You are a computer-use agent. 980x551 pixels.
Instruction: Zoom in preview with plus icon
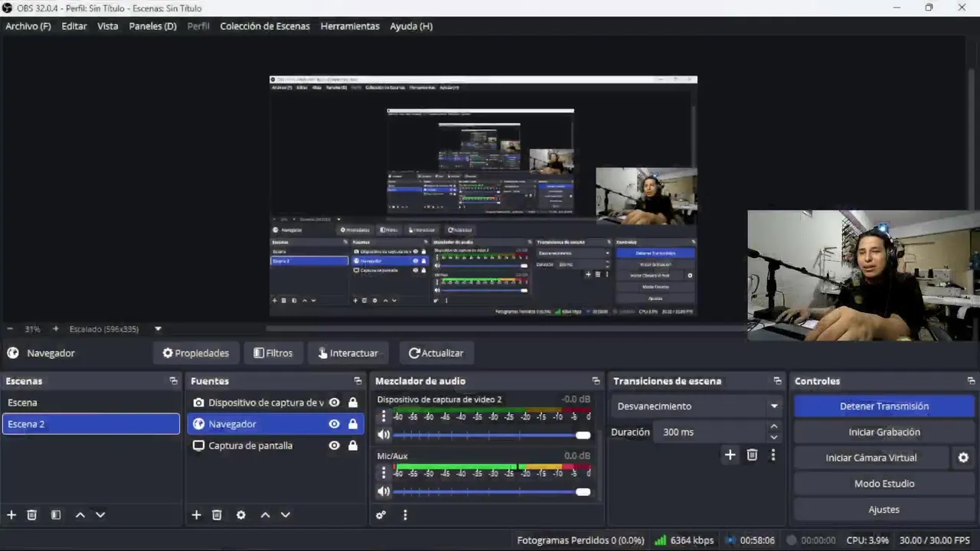tap(55, 329)
